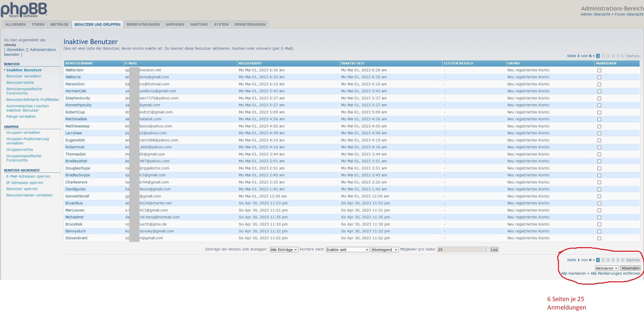Mark the checkbox for user WalterJem
This screenshot has width=644, height=319.
(x=599, y=70)
